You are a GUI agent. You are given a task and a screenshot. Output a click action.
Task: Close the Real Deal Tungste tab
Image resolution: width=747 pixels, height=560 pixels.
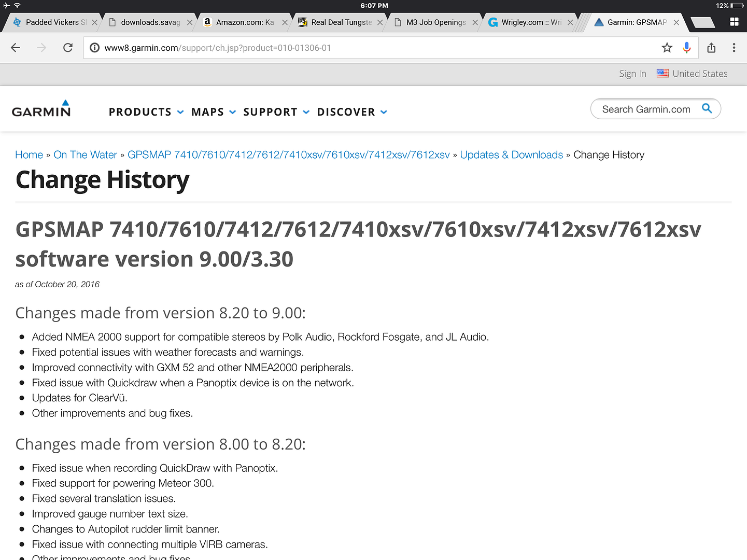pos(380,22)
